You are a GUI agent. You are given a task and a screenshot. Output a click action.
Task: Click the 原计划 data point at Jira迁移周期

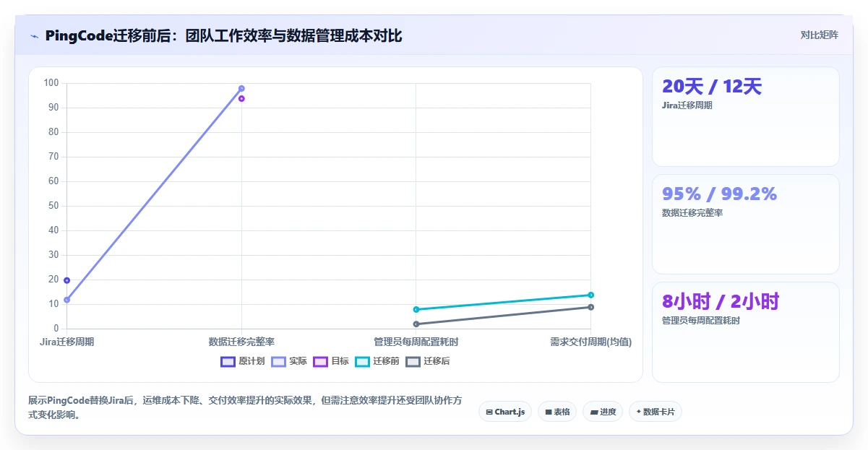(x=66, y=280)
